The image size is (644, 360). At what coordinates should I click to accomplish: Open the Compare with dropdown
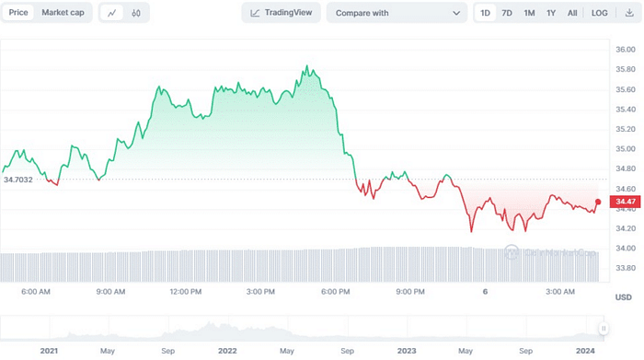(397, 13)
